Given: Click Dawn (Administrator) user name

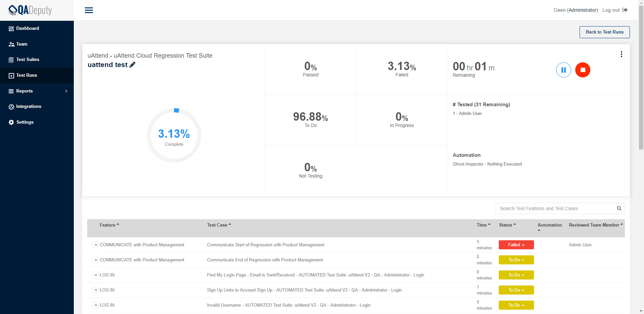Looking at the screenshot, I should [x=576, y=10].
